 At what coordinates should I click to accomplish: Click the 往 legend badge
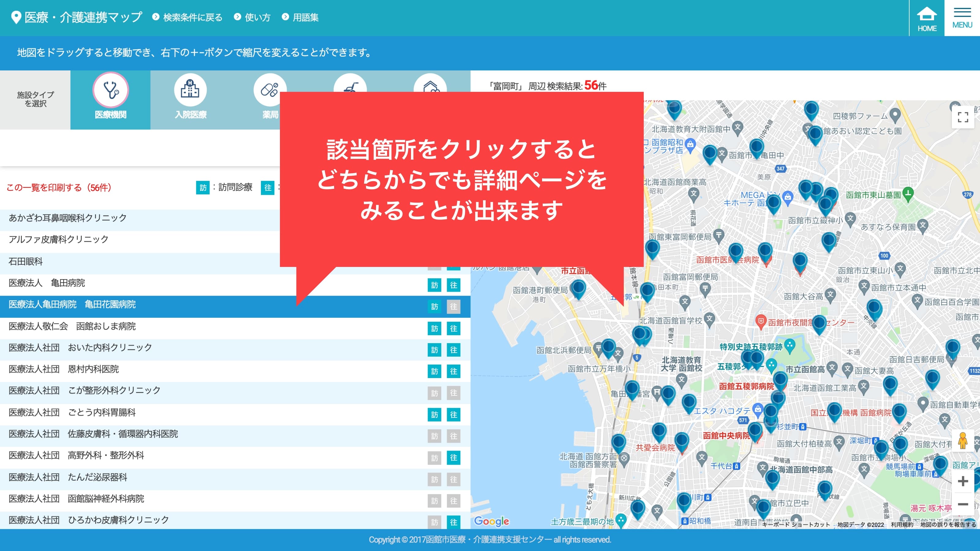[267, 187]
